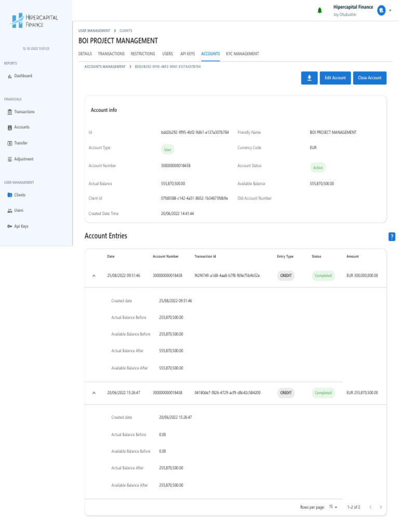Open the user profile avatar menu
Image resolution: width=399 pixels, height=532 pixels.
pyautogui.click(x=381, y=10)
